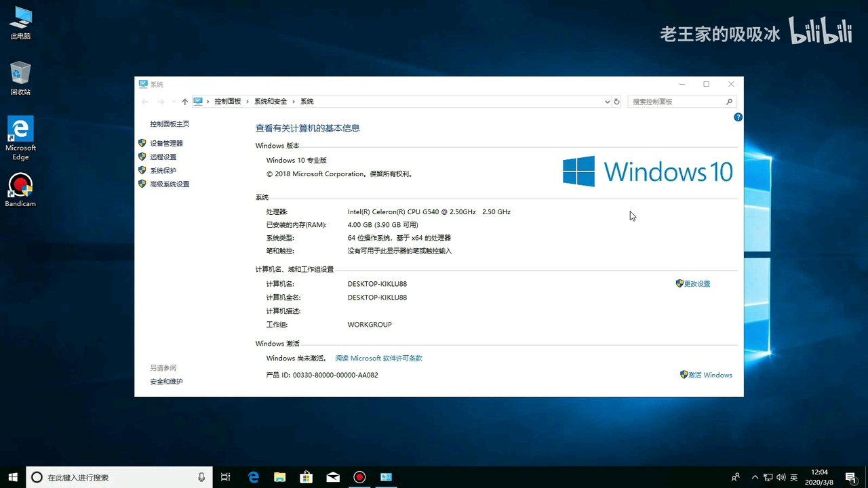Click Windows 10 专业版 text

(x=296, y=161)
